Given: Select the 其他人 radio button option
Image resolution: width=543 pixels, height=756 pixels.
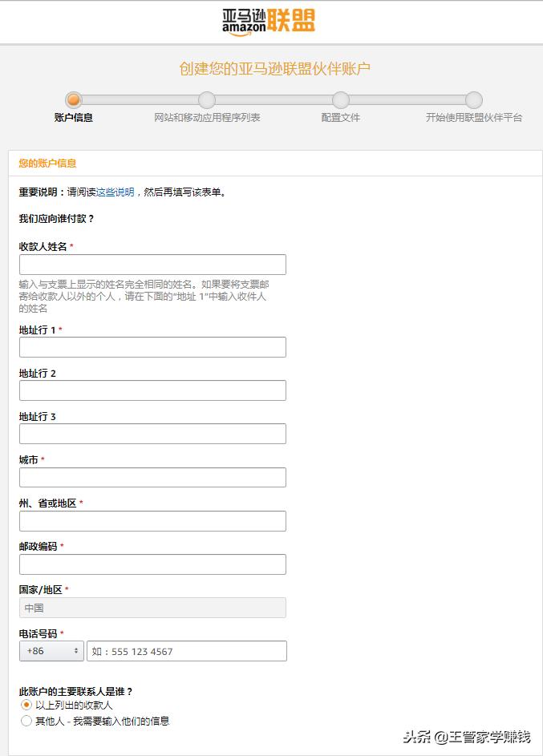Looking at the screenshot, I should coord(26,721).
